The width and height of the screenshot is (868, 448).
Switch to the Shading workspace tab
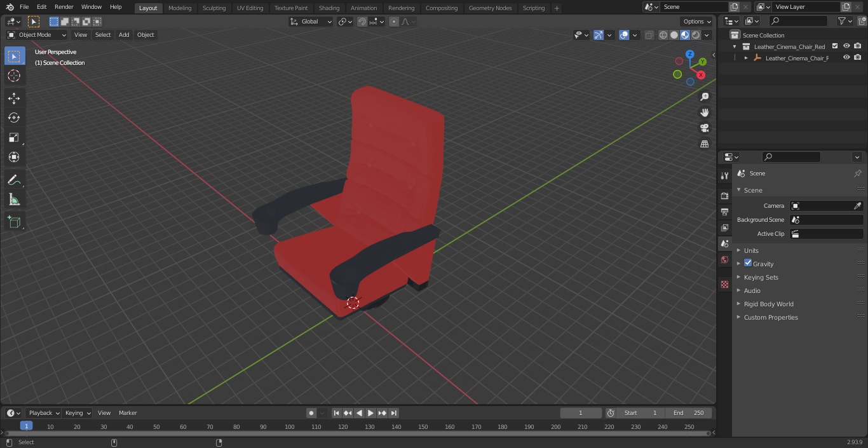[x=329, y=8]
